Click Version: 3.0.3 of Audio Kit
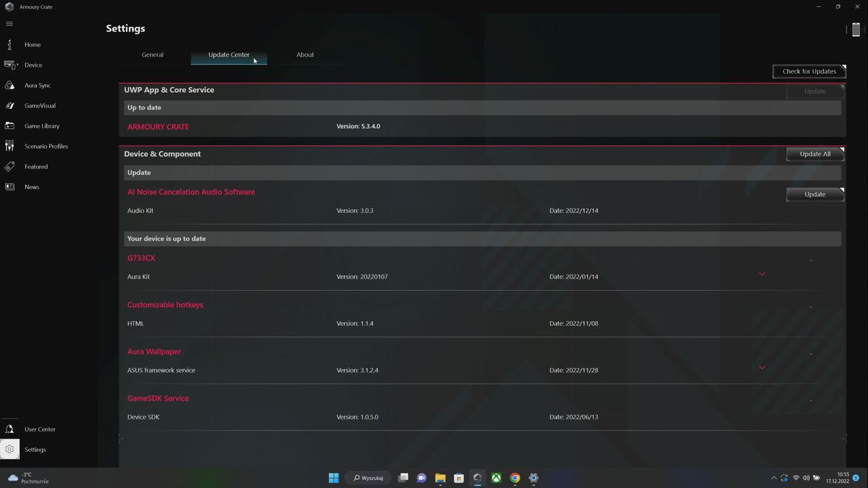Screen dimensions: 868x488 click(x=355, y=211)
